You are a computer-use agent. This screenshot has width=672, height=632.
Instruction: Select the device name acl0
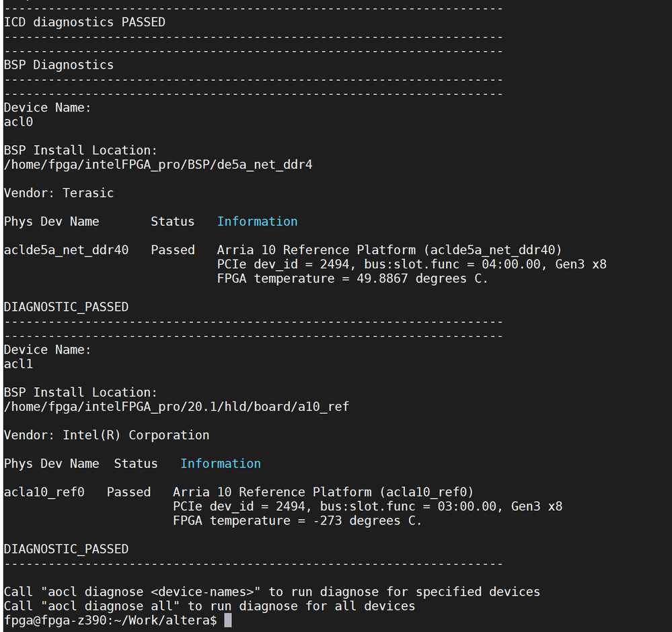pos(19,122)
